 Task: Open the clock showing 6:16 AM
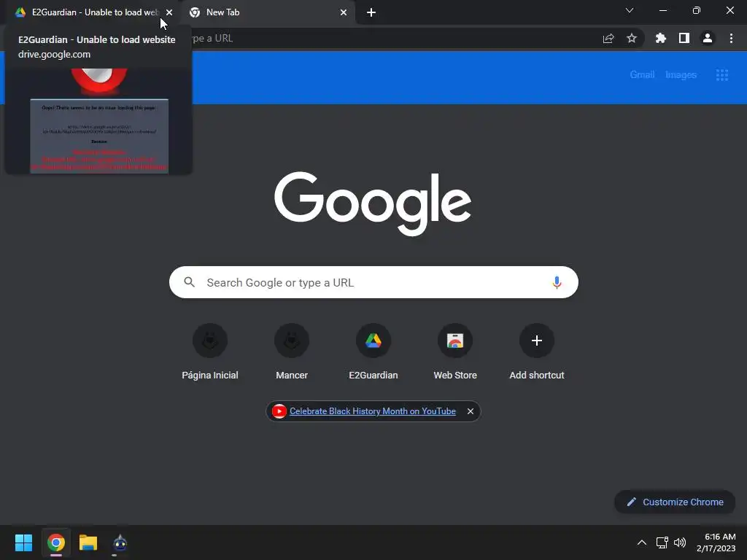(x=716, y=542)
